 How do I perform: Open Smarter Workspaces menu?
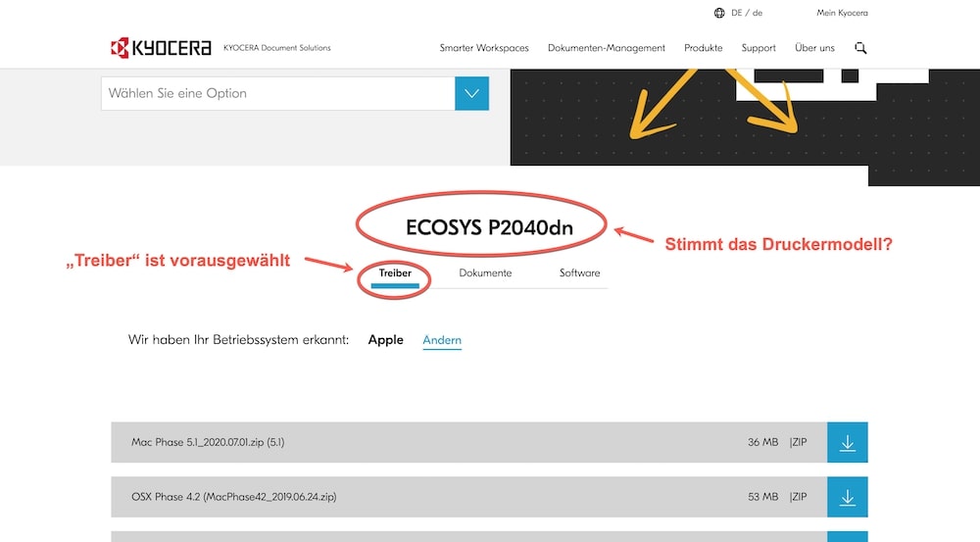[484, 48]
